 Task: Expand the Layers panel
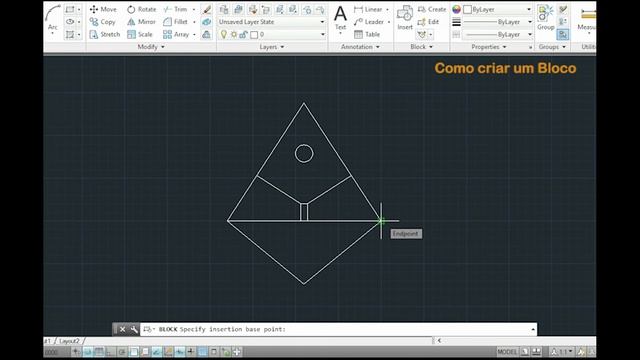[272, 47]
